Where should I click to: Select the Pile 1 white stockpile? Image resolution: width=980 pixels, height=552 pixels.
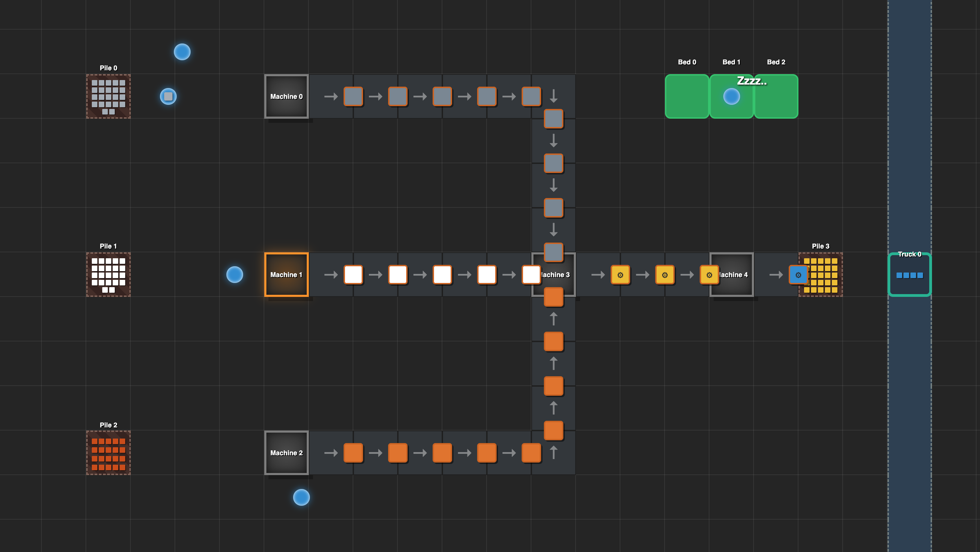click(109, 275)
